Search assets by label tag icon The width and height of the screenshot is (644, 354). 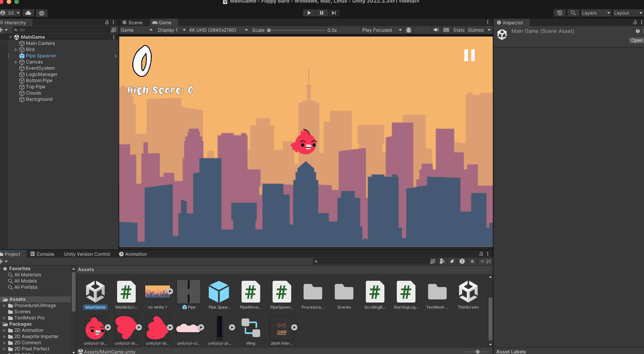[x=452, y=261]
